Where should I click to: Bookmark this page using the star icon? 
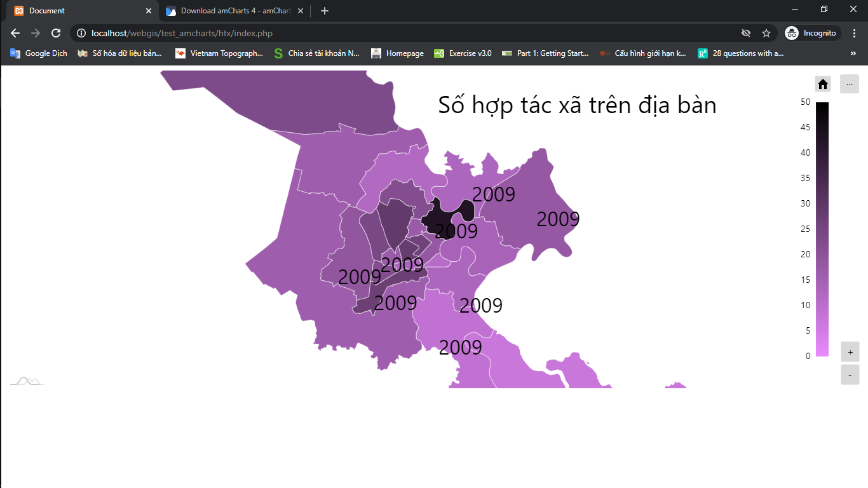click(x=766, y=33)
